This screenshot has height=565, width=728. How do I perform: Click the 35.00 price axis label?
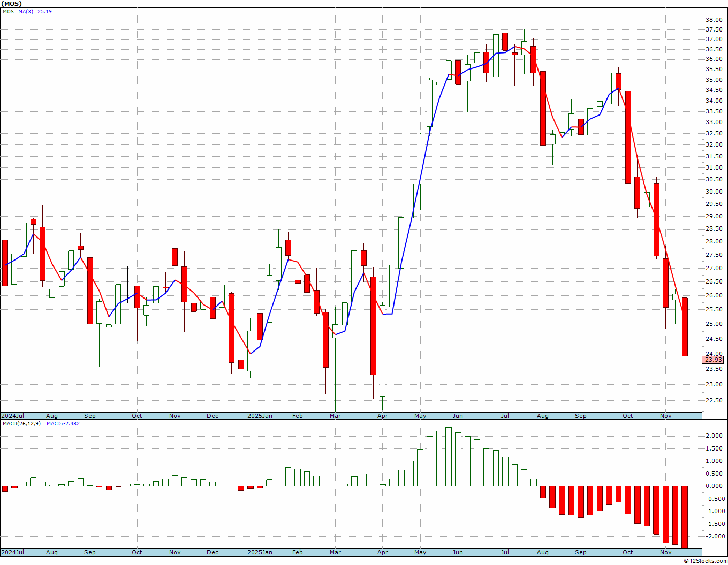coord(713,80)
